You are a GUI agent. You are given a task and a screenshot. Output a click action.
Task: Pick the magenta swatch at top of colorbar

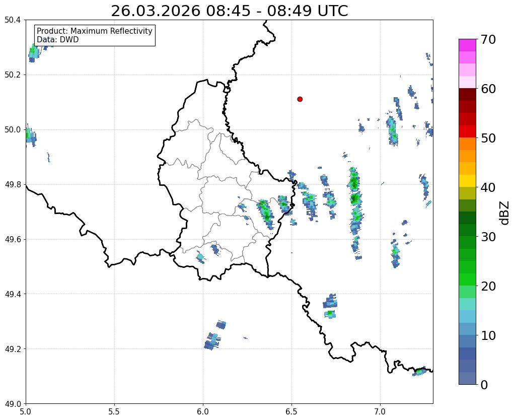(x=467, y=45)
